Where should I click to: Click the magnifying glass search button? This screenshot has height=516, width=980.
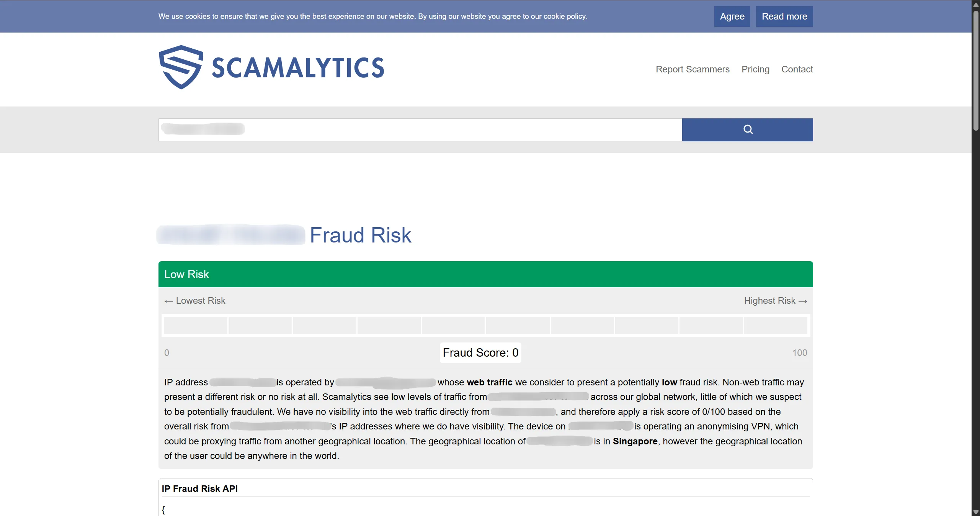pyautogui.click(x=747, y=129)
